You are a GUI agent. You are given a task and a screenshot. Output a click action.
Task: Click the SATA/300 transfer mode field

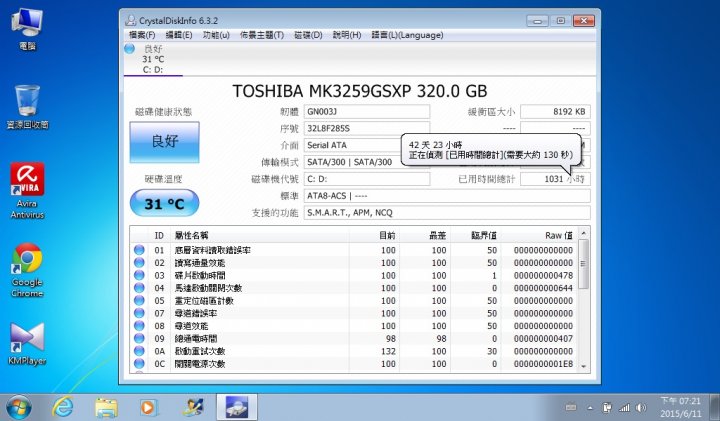[x=353, y=162]
